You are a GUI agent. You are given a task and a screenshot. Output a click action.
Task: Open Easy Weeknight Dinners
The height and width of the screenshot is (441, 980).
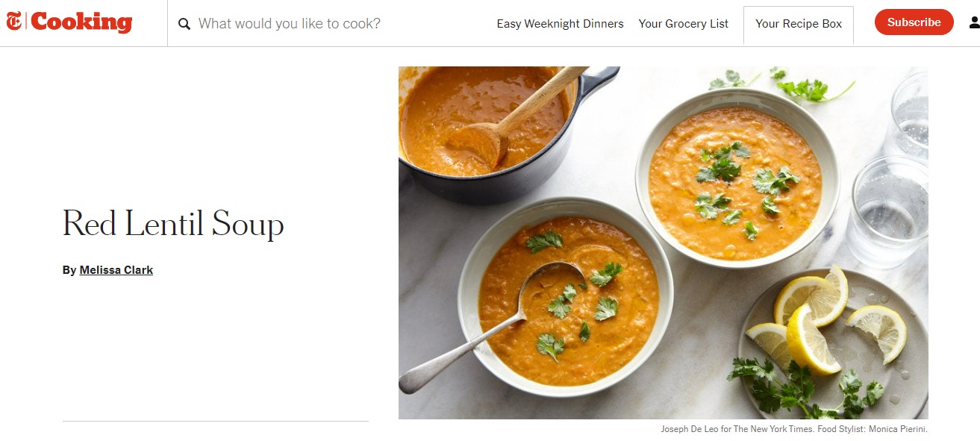click(x=560, y=24)
